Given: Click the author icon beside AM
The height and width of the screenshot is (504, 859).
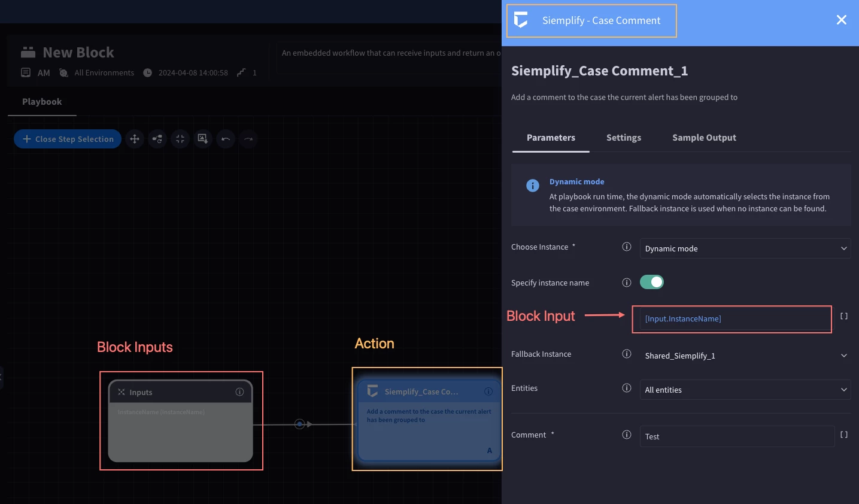Looking at the screenshot, I should tap(26, 73).
